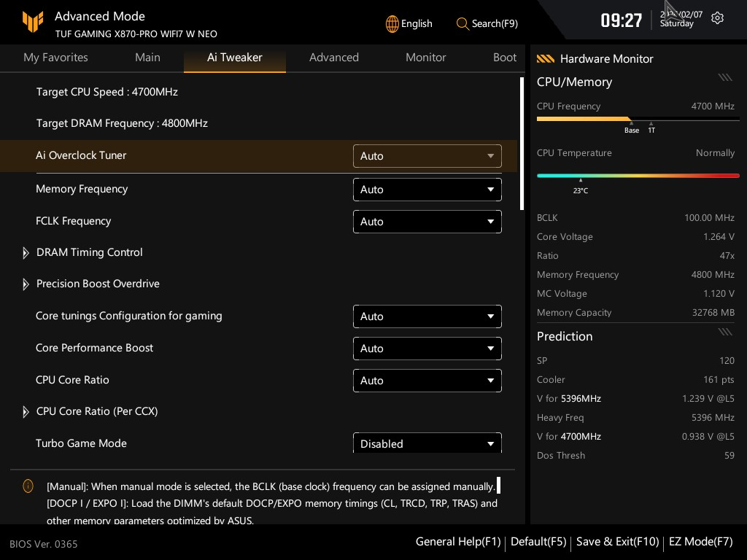Open the Turbo Game Mode dropdown

[x=427, y=443]
